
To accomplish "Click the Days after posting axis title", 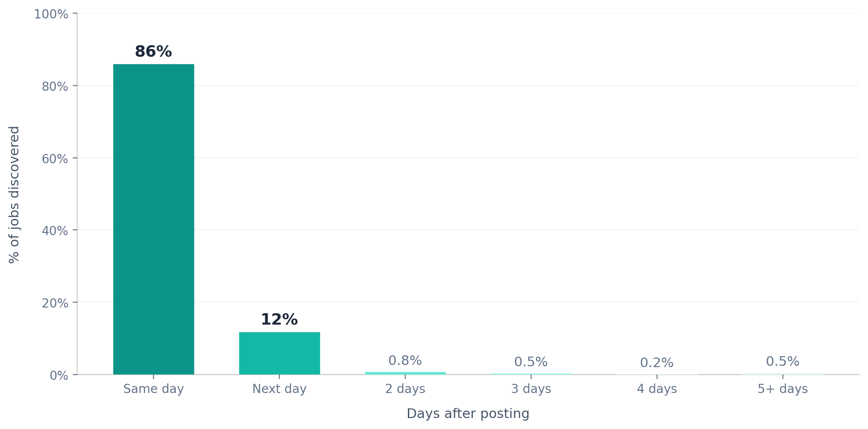I will click(468, 414).
